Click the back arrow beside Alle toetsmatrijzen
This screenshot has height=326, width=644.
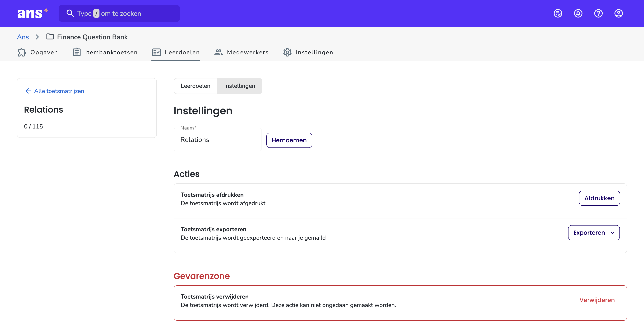click(28, 91)
